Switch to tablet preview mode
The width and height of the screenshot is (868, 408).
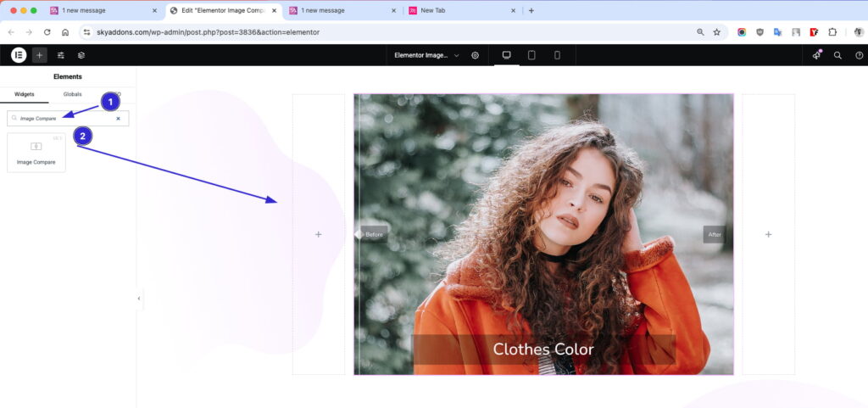tap(531, 55)
